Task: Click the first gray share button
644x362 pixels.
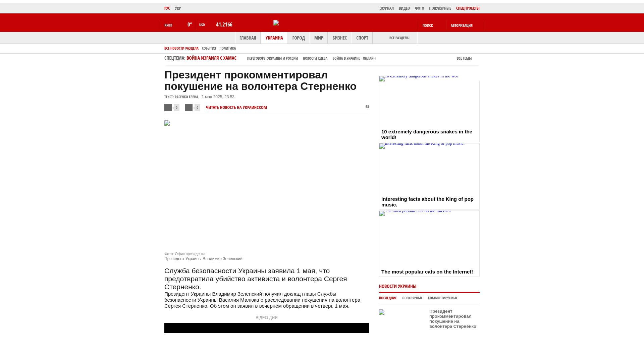Action: 168,108
